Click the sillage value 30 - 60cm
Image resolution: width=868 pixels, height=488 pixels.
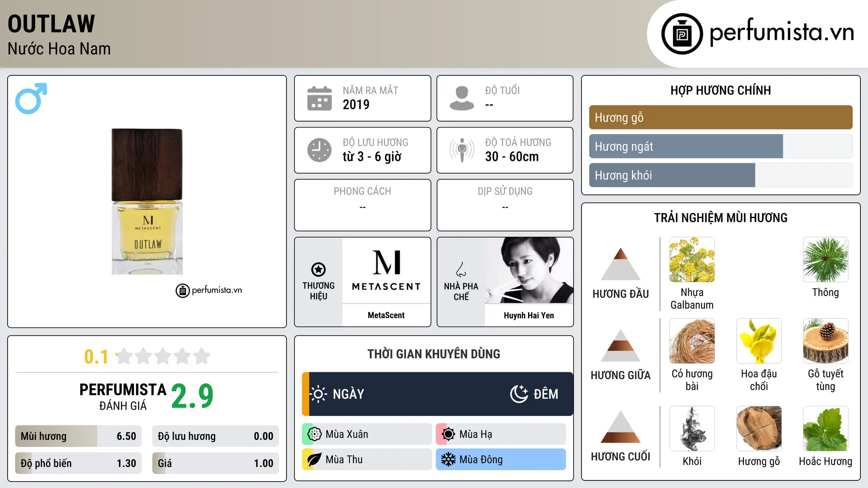pos(512,156)
